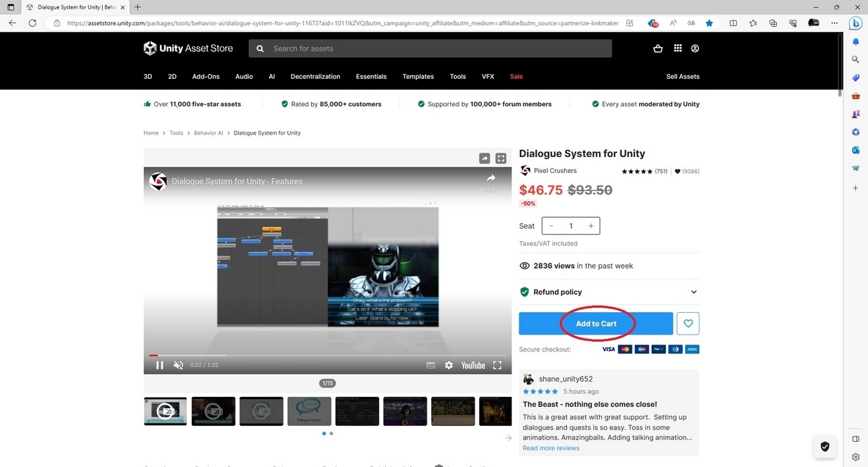Open a new browser tab
Viewport: 868px width, 467px height.
pyautogui.click(x=137, y=7)
